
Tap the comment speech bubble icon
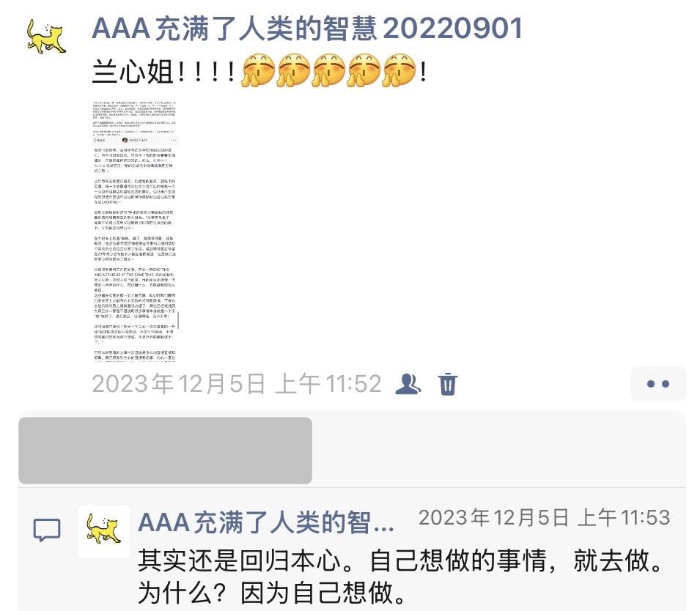(47, 530)
